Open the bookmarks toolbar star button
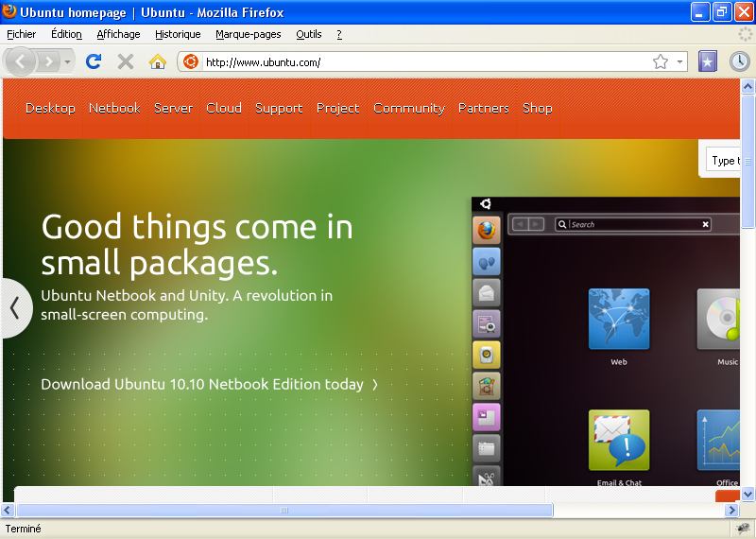The image size is (756, 539). click(708, 61)
